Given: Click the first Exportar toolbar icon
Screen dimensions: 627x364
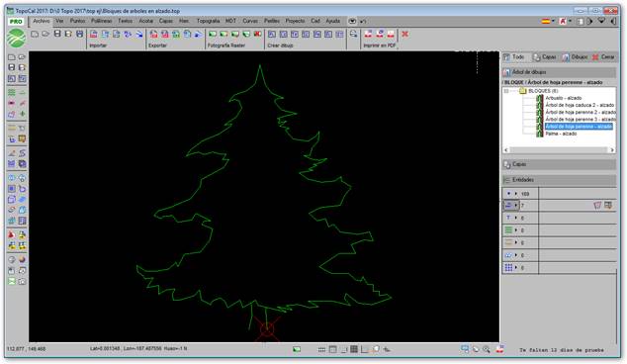Looking at the screenshot, I should click(x=153, y=35).
